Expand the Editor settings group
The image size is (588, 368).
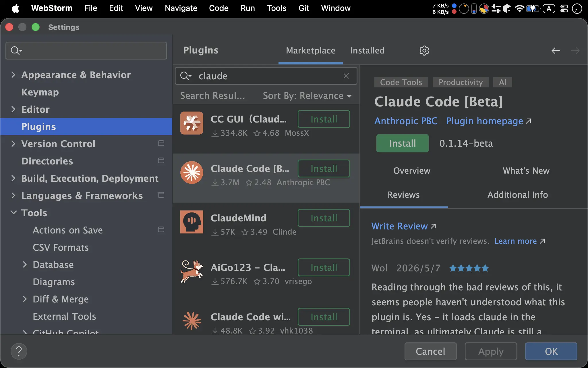tap(13, 109)
